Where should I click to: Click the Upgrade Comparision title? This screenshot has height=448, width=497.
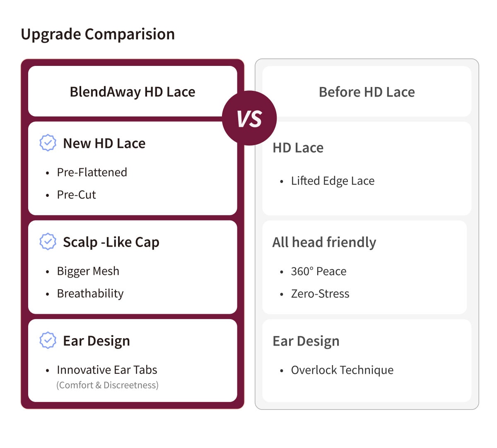[98, 34]
